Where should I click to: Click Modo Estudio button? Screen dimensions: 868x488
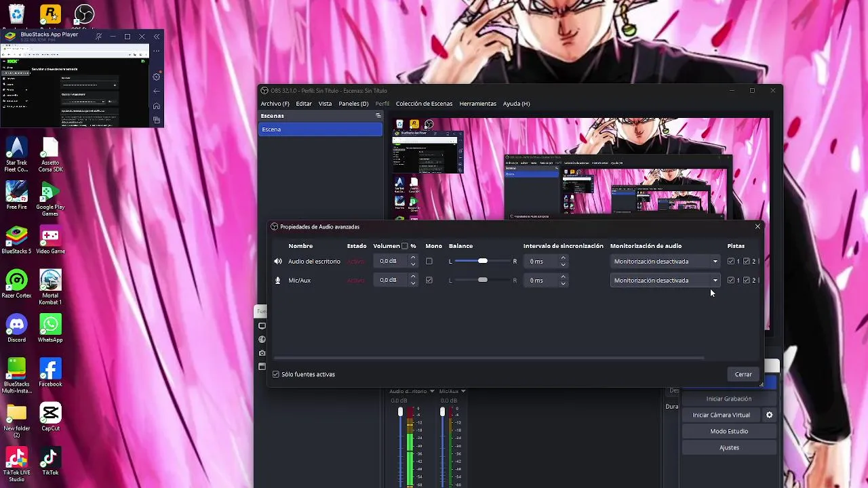(x=729, y=431)
